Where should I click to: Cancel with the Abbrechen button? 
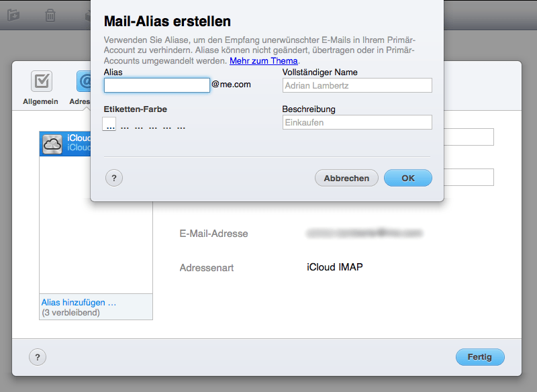(346, 178)
